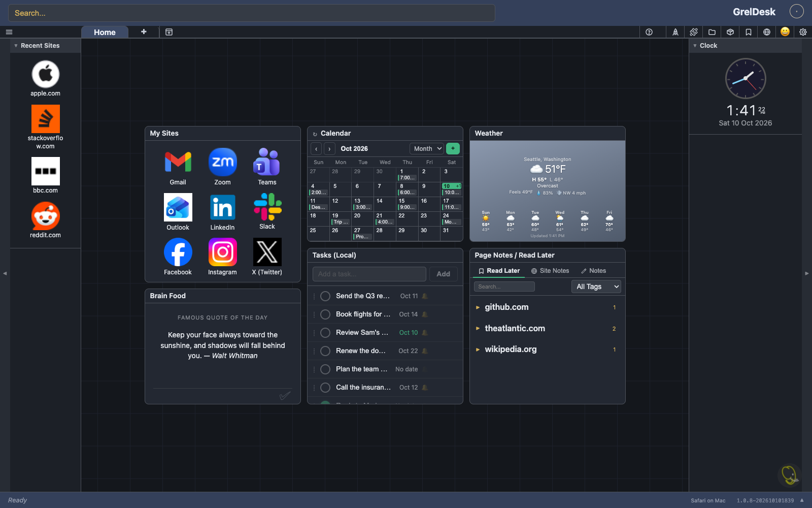Refresh the Calendar widget
Image resolution: width=812 pixels, height=508 pixels.
pyautogui.click(x=315, y=134)
